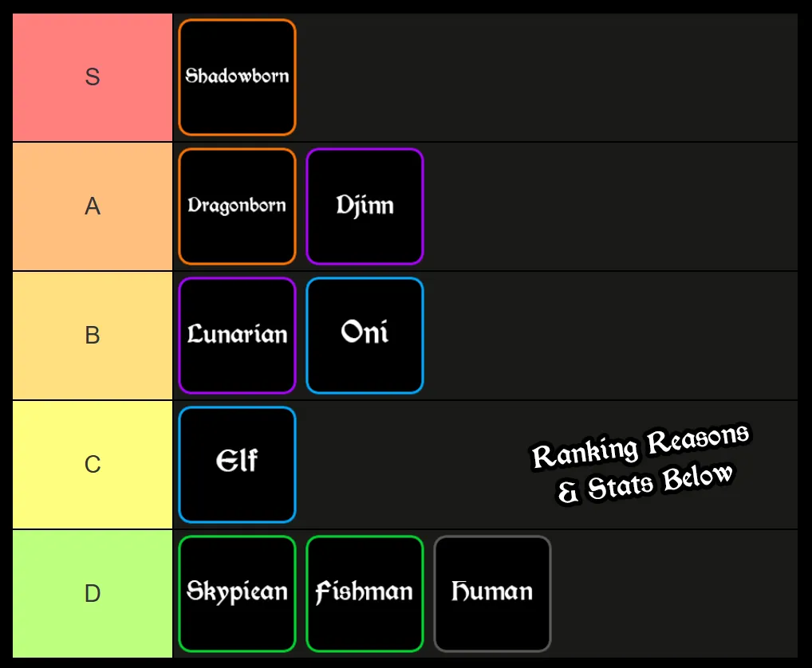
Task: Select the yellow C tier label
Action: pyautogui.click(x=93, y=465)
